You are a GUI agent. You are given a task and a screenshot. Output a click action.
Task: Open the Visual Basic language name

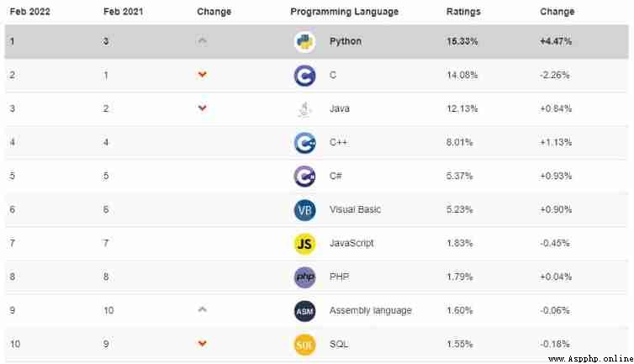(x=355, y=209)
